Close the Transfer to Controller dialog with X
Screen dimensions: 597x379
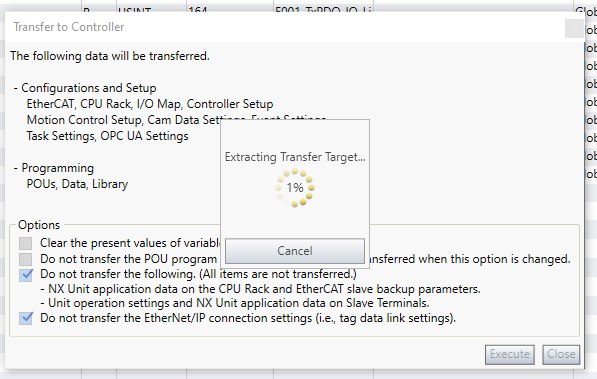pos(574,29)
